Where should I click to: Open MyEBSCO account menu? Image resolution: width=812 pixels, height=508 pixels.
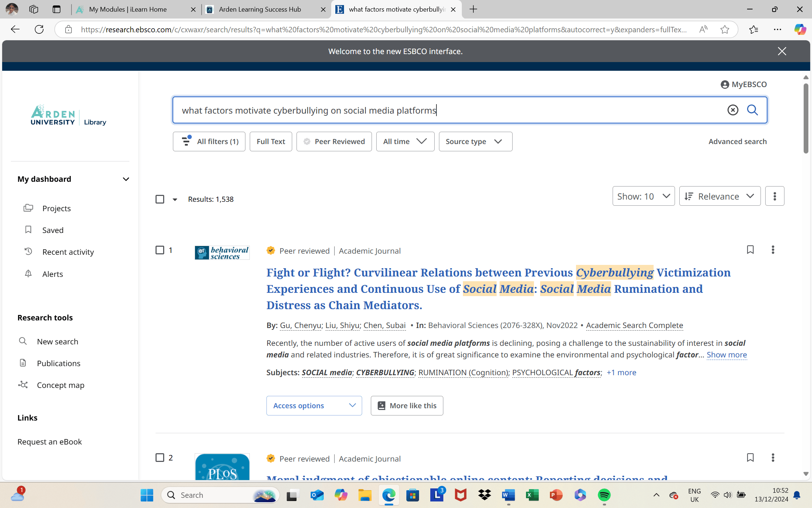(743, 84)
